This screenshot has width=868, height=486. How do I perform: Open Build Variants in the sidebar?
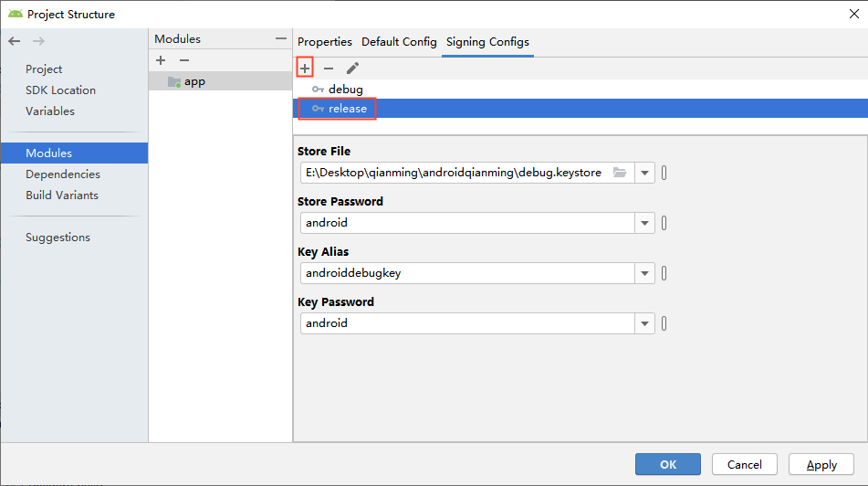point(62,195)
